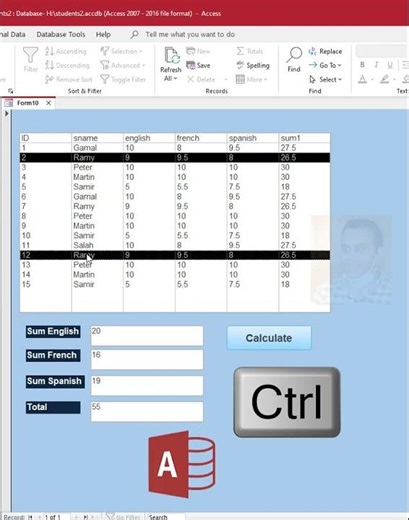
Task: Click Replace in Find group
Action: (325, 51)
